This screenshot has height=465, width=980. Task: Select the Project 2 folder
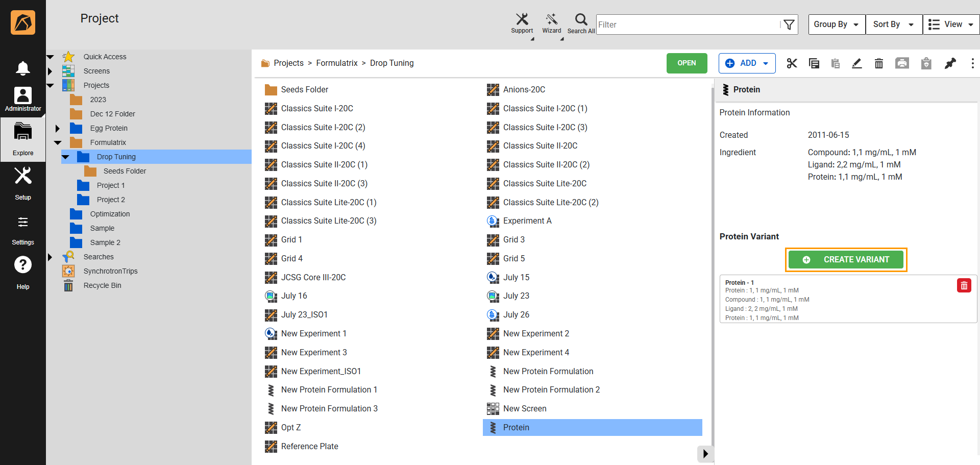tap(111, 200)
